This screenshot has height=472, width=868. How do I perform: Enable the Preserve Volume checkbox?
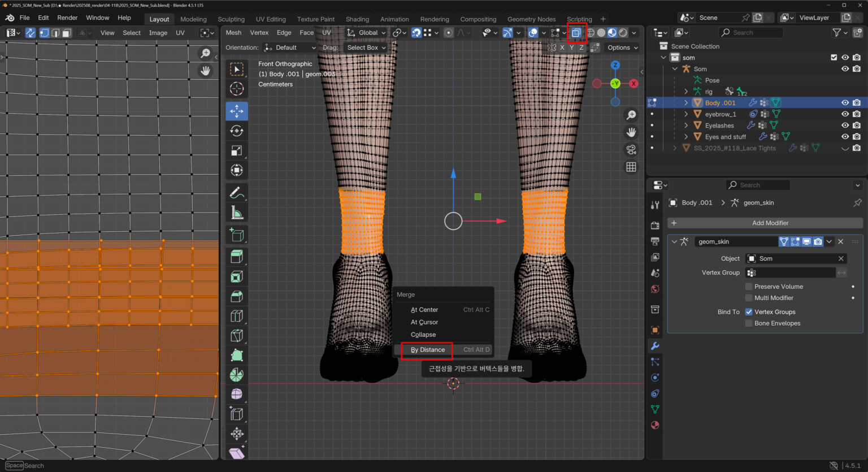pyautogui.click(x=749, y=287)
